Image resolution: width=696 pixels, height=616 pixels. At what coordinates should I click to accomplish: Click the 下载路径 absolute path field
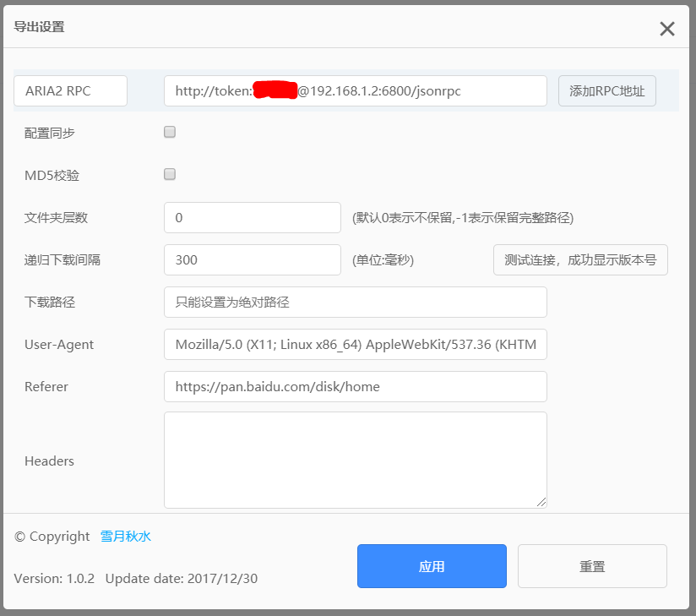pyautogui.click(x=355, y=303)
